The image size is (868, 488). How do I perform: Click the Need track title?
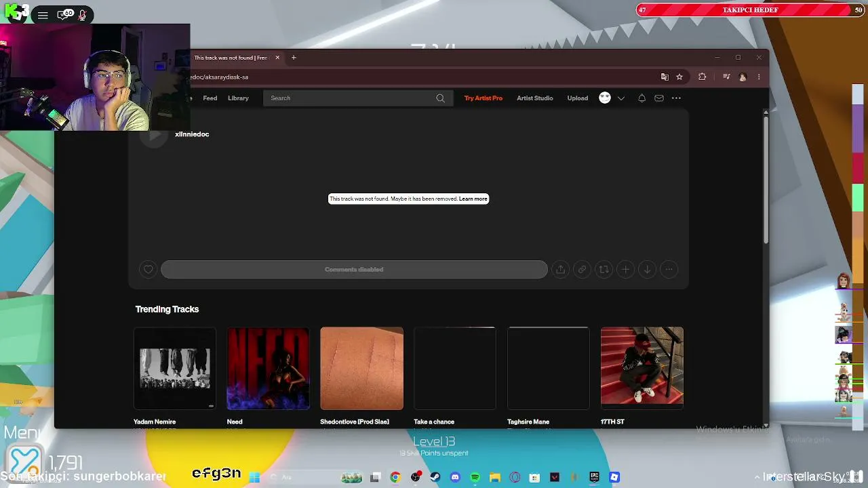pos(235,422)
